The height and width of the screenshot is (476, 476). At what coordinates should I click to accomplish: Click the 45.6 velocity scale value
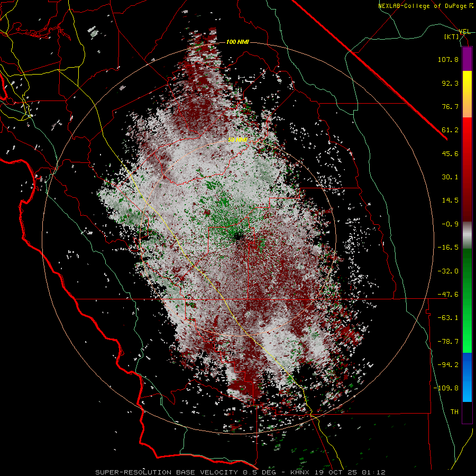pos(450,153)
